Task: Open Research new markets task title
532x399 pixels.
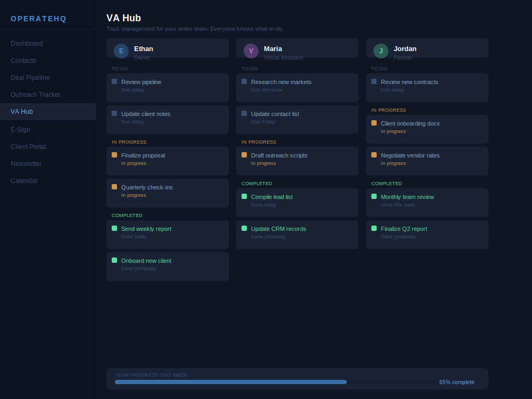Action: click(281, 82)
